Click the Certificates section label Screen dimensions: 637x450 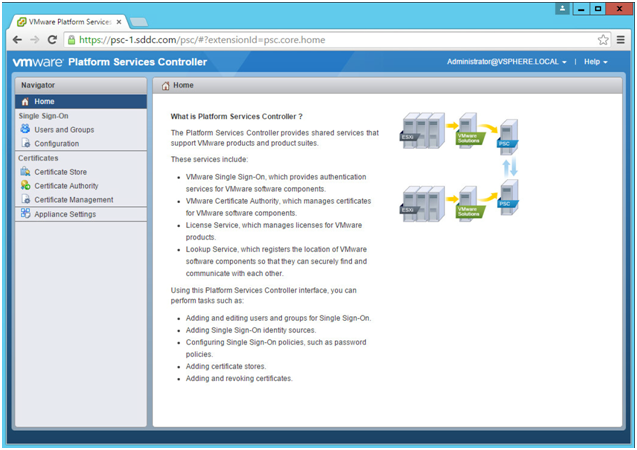point(38,158)
